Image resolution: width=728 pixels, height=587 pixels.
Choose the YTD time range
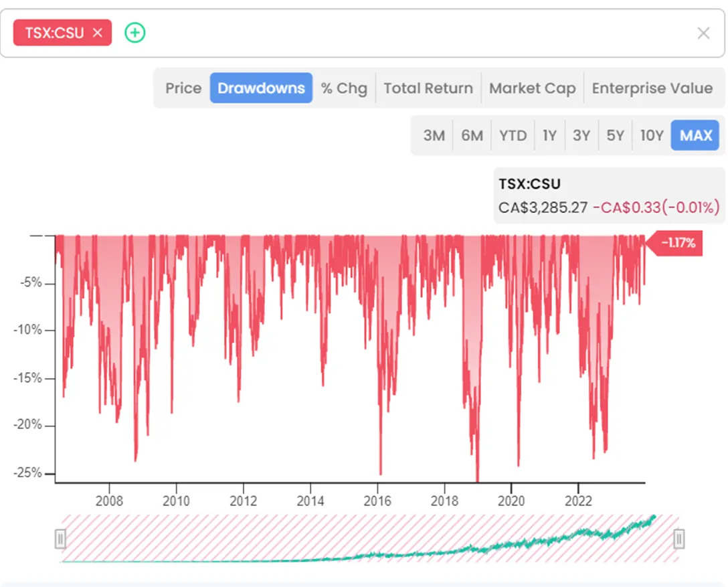click(x=513, y=136)
